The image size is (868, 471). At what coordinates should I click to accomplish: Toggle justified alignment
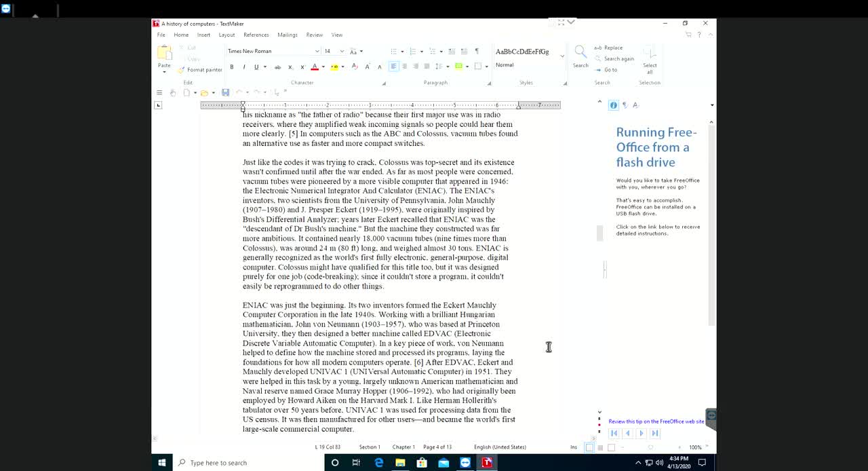(427, 67)
